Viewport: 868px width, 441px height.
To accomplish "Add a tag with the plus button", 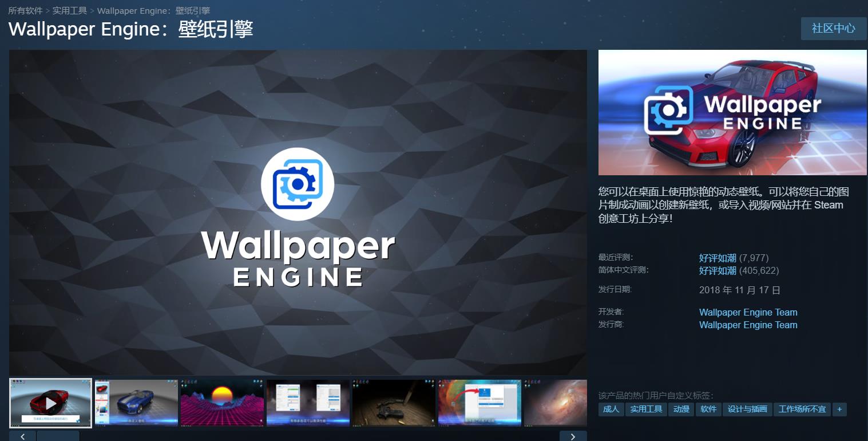I will pyautogui.click(x=839, y=409).
